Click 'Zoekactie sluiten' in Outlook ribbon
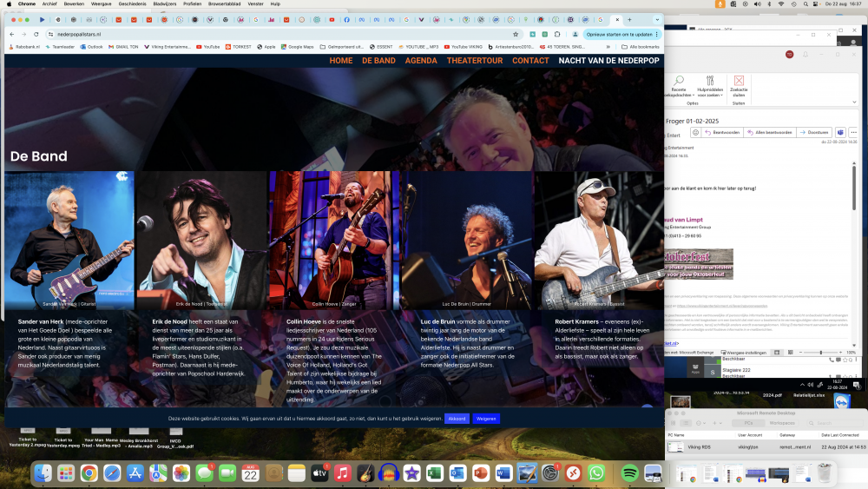Viewport: 868px width, 489px height. [739, 87]
